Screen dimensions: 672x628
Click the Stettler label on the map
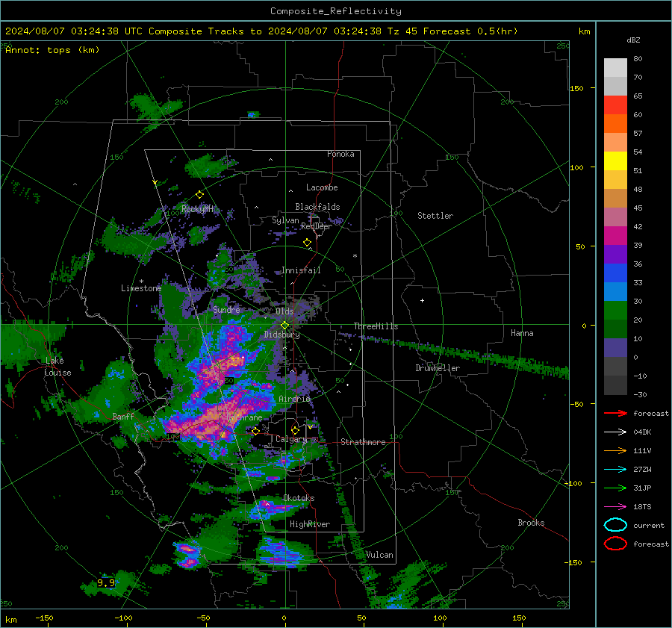coord(435,216)
